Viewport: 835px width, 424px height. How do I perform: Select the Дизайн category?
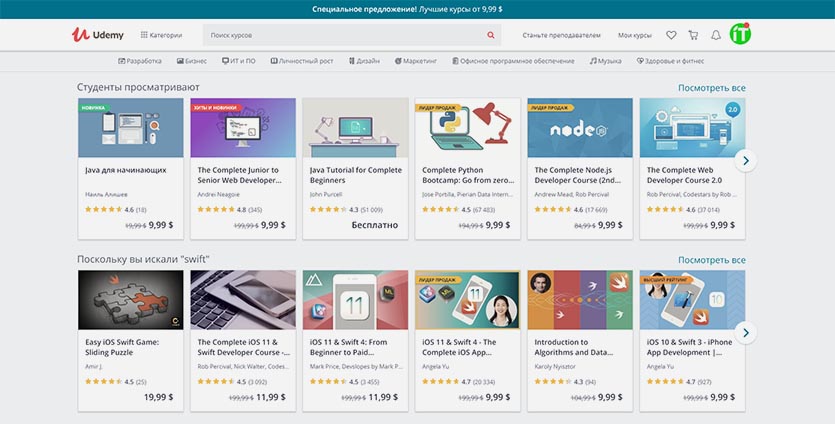point(364,61)
